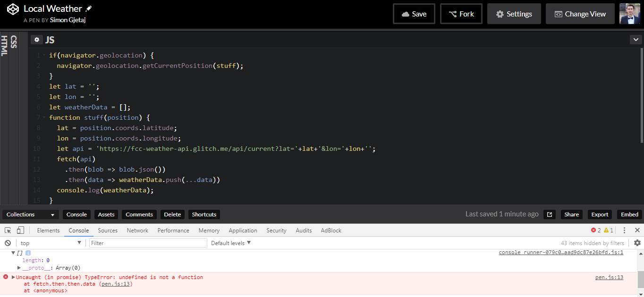The height and width of the screenshot is (297, 644).
Task: Open JS editor settings gear
Action: coord(37,40)
